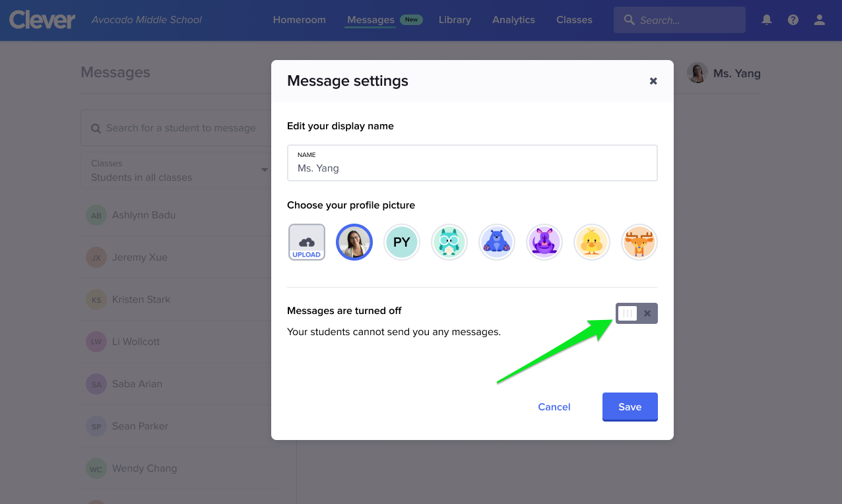Save the message settings

[630, 407]
